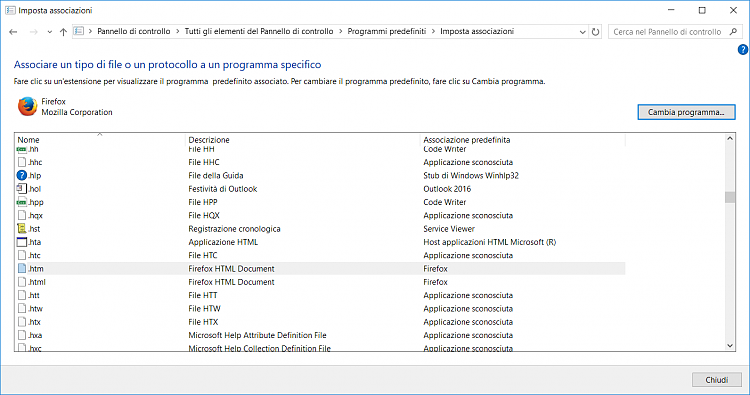
Task: Click the Firefox program icon
Action: (x=27, y=106)
